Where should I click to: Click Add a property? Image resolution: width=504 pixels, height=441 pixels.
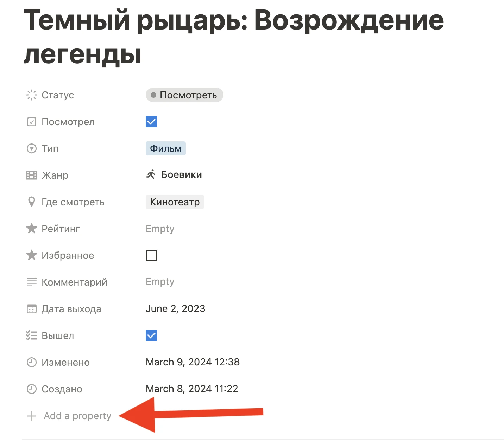pyautogui.click(x=77, y=416)
